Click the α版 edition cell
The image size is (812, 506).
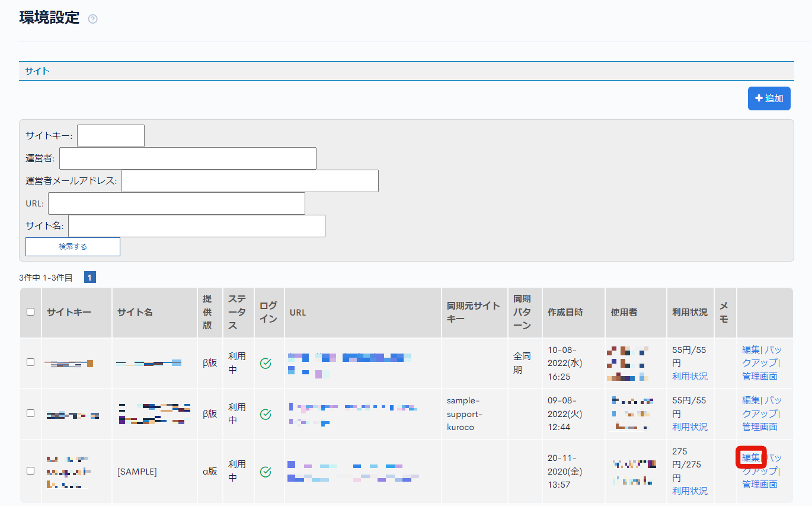pyautogui.click(x=210, y=472)
